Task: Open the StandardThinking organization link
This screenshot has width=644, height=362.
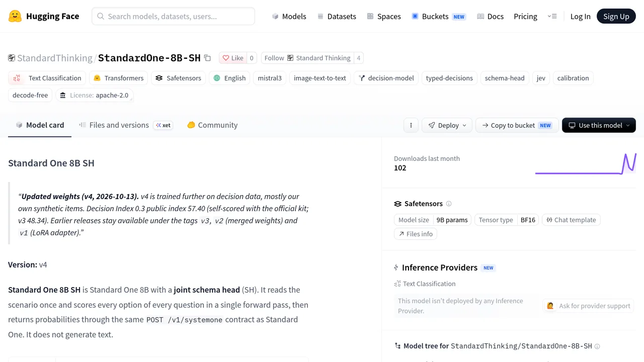Action: [x=55, y=58]
